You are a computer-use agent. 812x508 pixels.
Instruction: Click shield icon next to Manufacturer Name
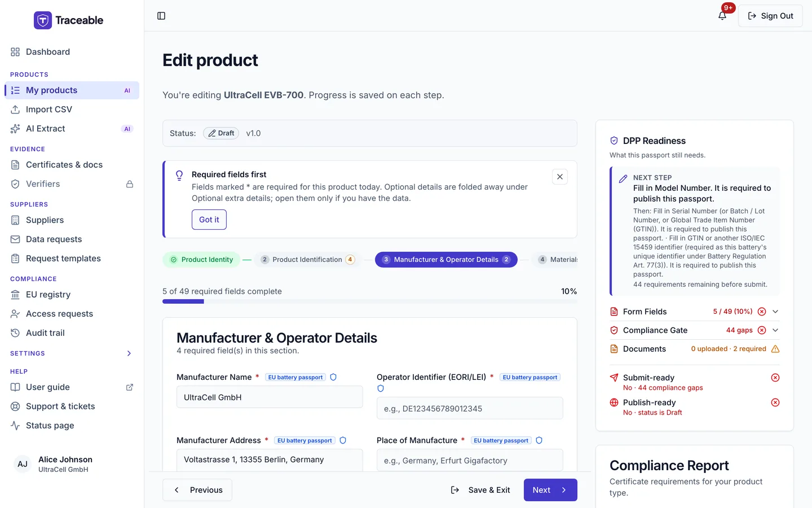point(333,377)
